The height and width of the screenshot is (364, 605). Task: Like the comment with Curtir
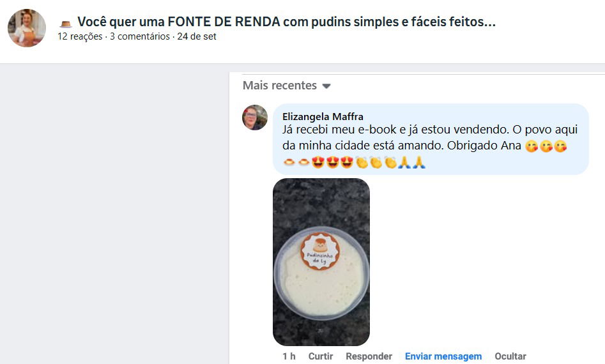(x=321, y=356)
